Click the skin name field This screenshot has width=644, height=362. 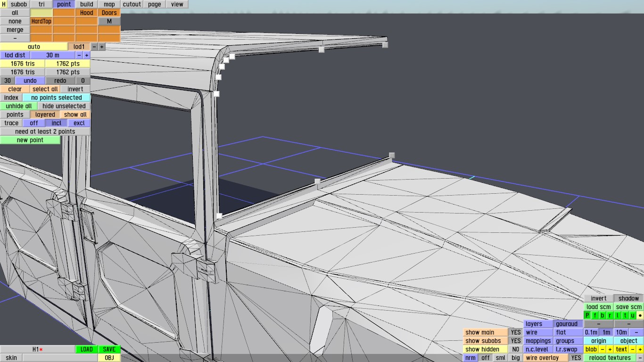[60, 358]
